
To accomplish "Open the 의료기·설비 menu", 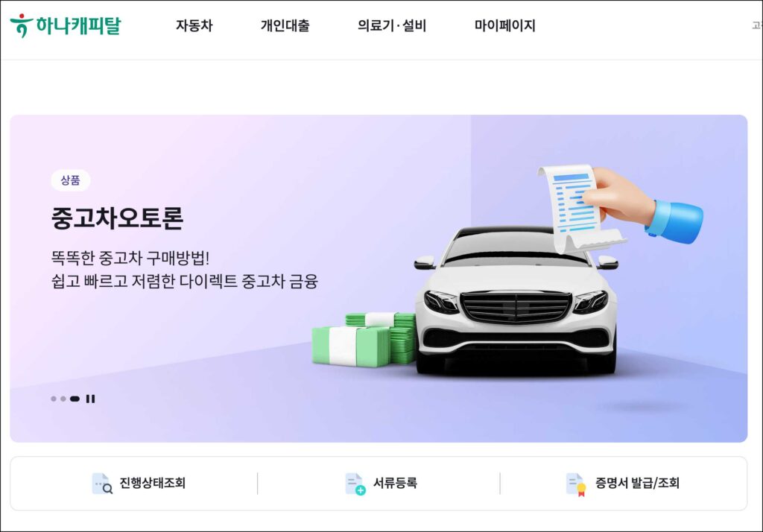I will click(392, 25).
